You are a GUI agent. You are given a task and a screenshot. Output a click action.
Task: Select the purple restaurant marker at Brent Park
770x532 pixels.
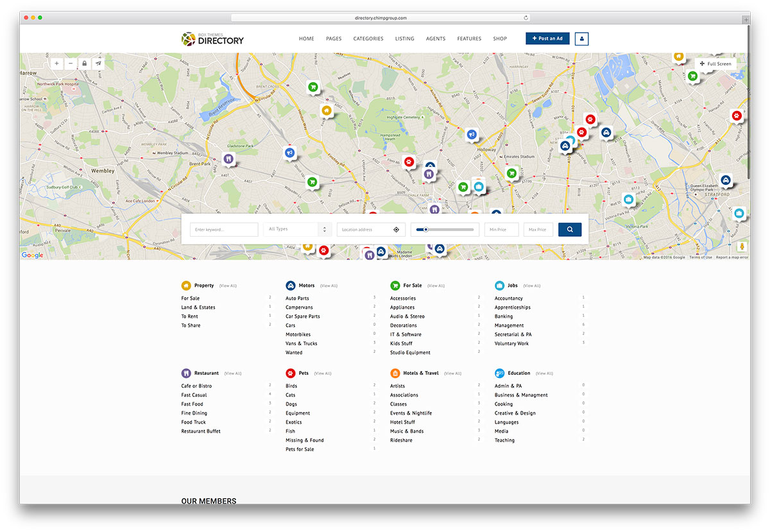coord(227,158)
